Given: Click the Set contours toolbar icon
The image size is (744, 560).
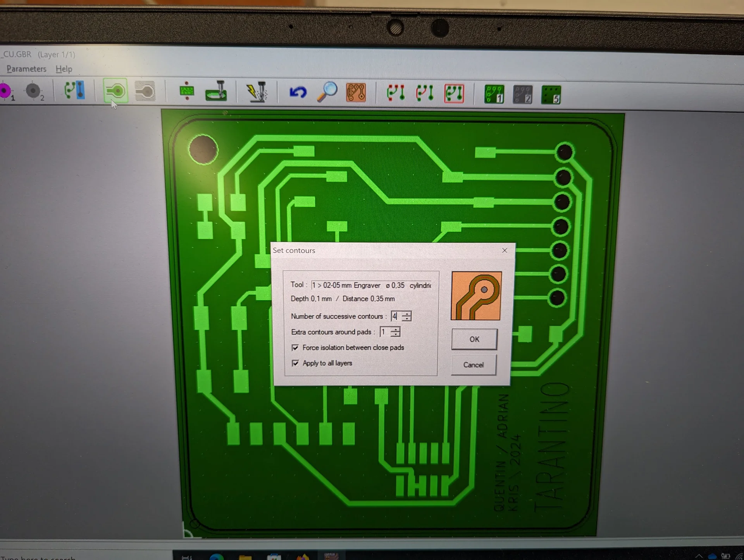Looking at the screenshot, I should (x=115, y=91).
